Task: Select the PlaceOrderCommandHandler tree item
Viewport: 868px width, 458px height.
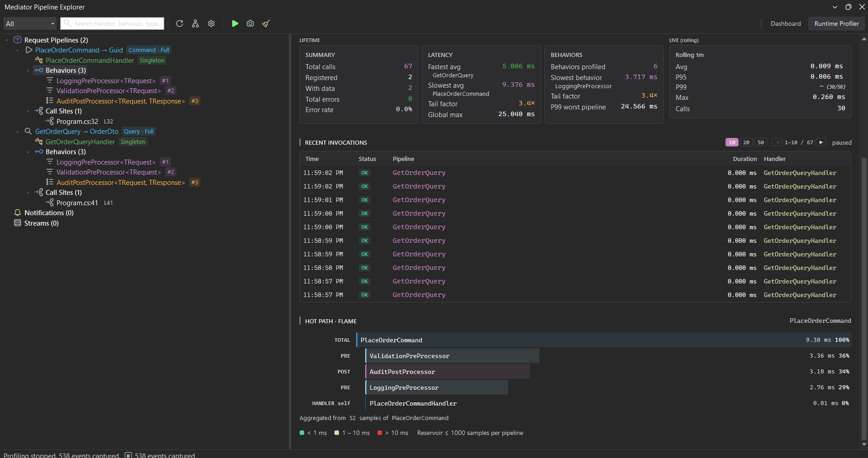Action: [90, 61]
